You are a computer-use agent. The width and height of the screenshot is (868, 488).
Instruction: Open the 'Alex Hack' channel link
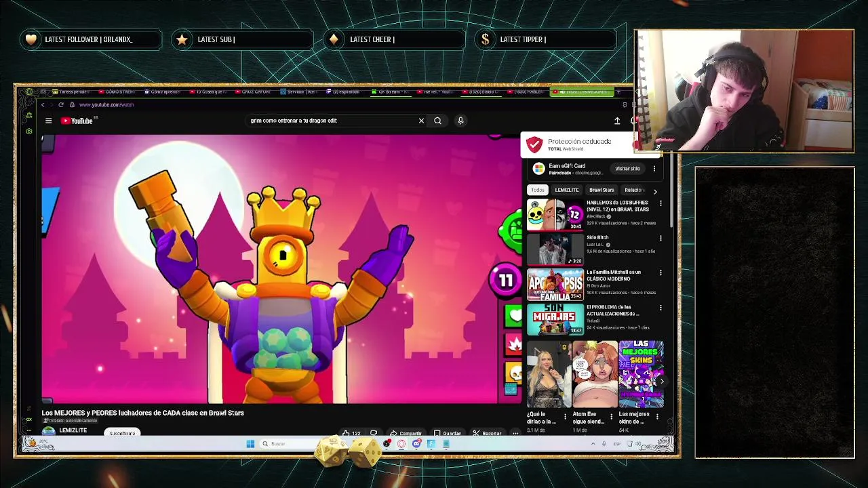click(x=597, y=216)
